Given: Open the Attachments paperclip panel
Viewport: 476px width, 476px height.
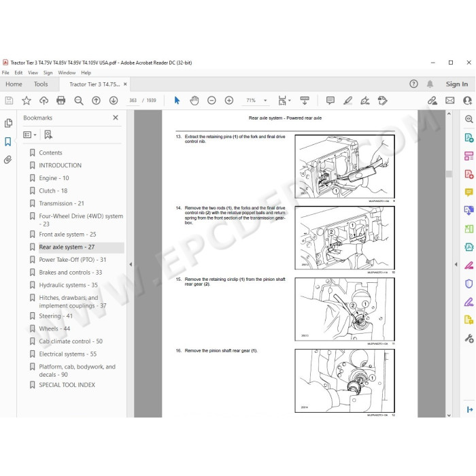Looking at the screenshot, I should [8, 160].
